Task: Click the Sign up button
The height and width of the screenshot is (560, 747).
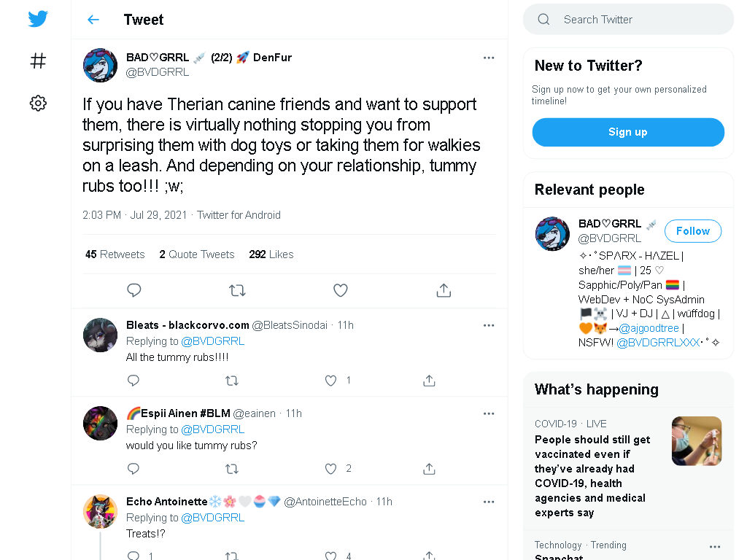Action: (x=628, y=132)
